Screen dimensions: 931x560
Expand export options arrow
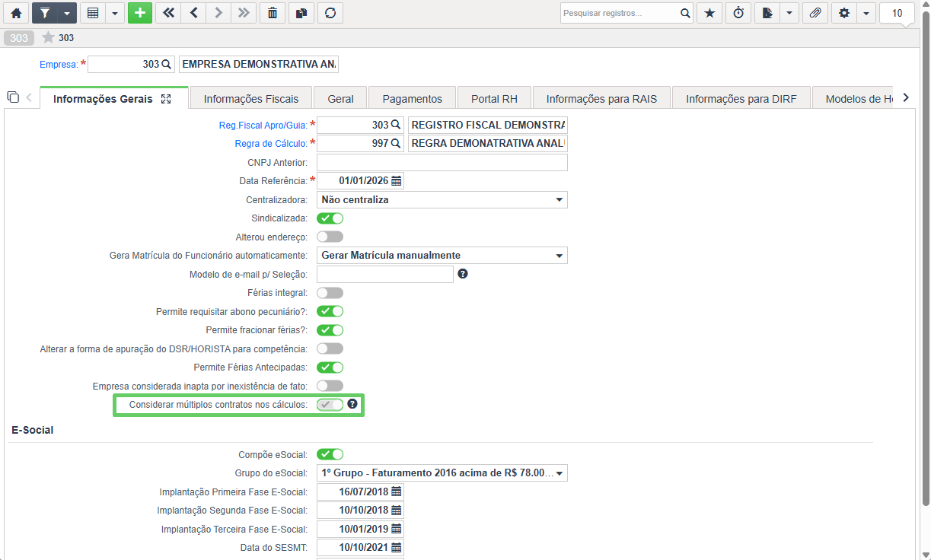pos(789,13)
